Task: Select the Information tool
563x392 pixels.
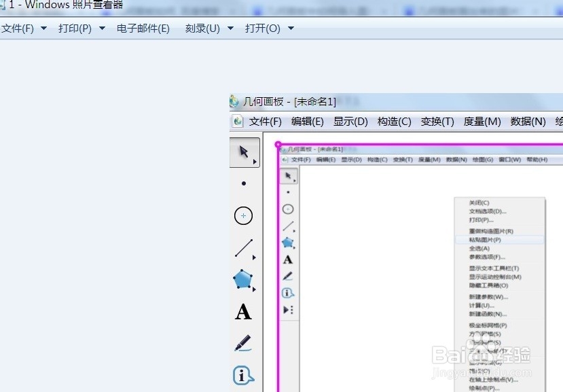Action: [x=242, y=374]
